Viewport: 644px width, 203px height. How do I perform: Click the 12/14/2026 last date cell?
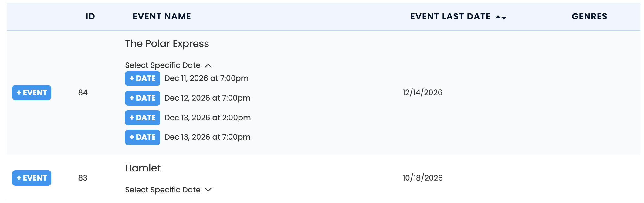pos(422,93)
